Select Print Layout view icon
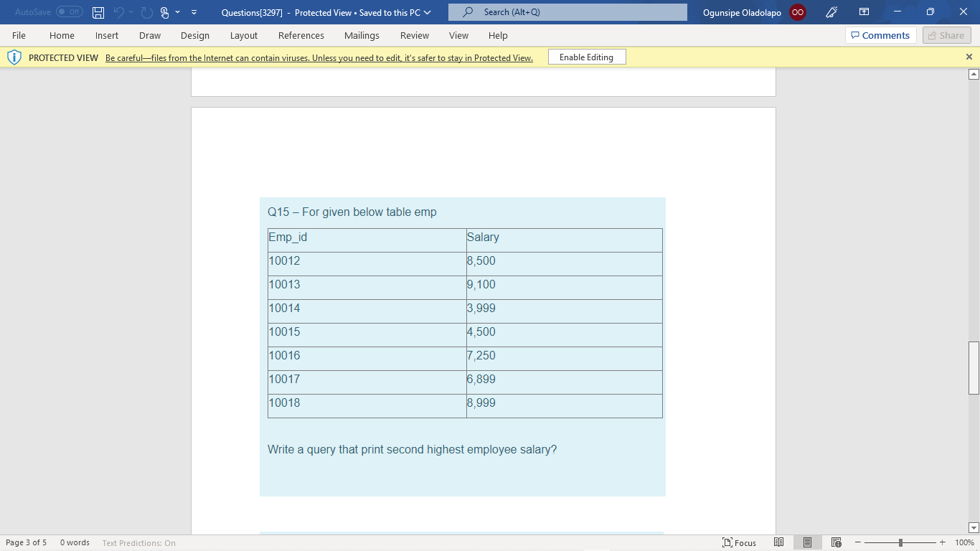Screen dimensions: 980x551 [807, 542]
